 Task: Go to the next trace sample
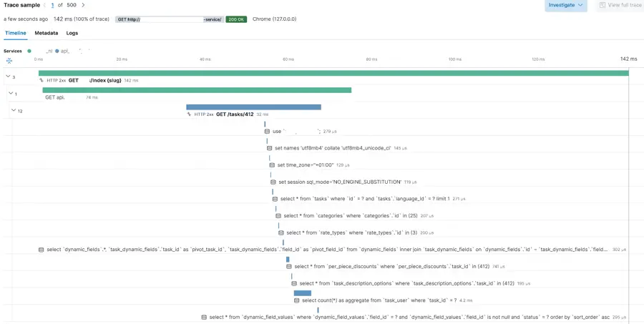(83, 5)
